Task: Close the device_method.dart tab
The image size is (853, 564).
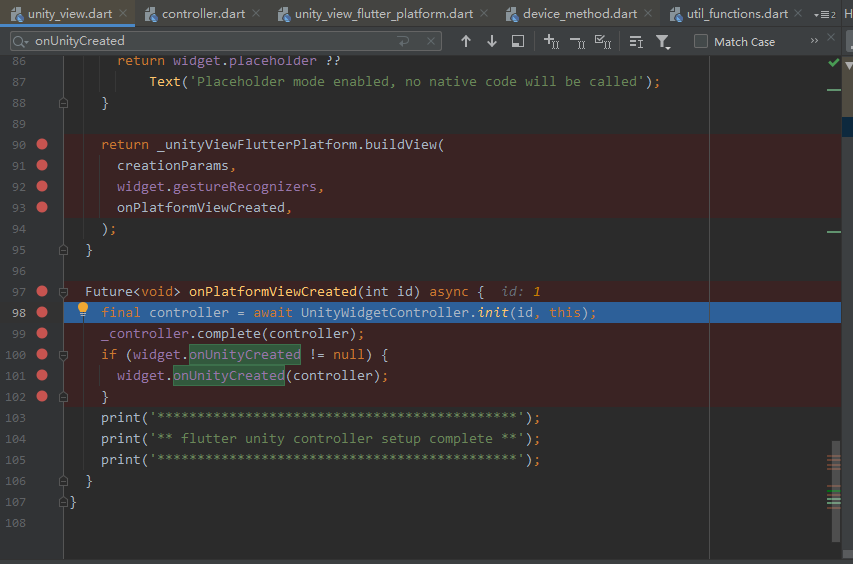Action: (x=648, y=13)
